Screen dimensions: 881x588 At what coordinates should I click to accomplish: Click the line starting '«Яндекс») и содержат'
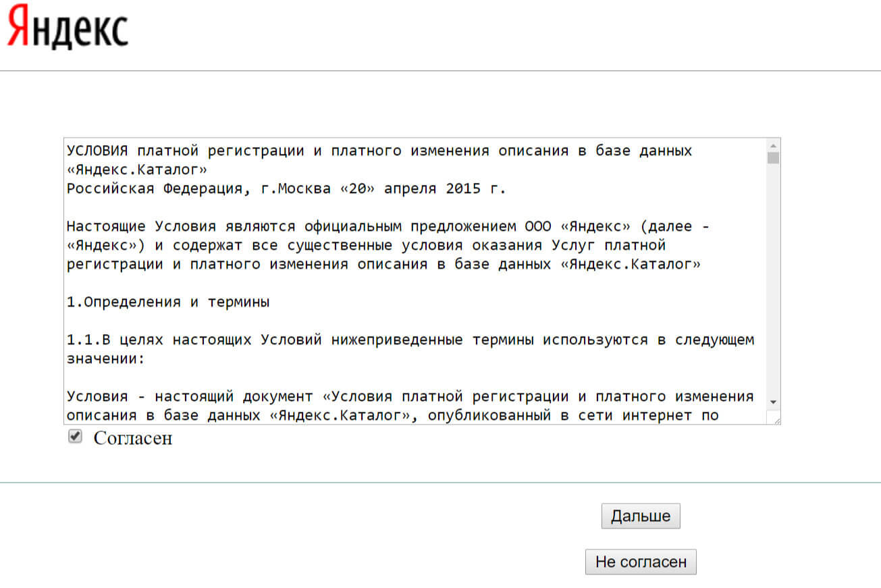367,246
